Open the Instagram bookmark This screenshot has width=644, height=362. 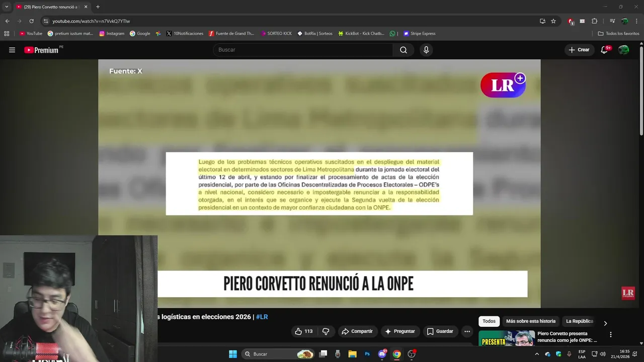(x=112, y=34)
